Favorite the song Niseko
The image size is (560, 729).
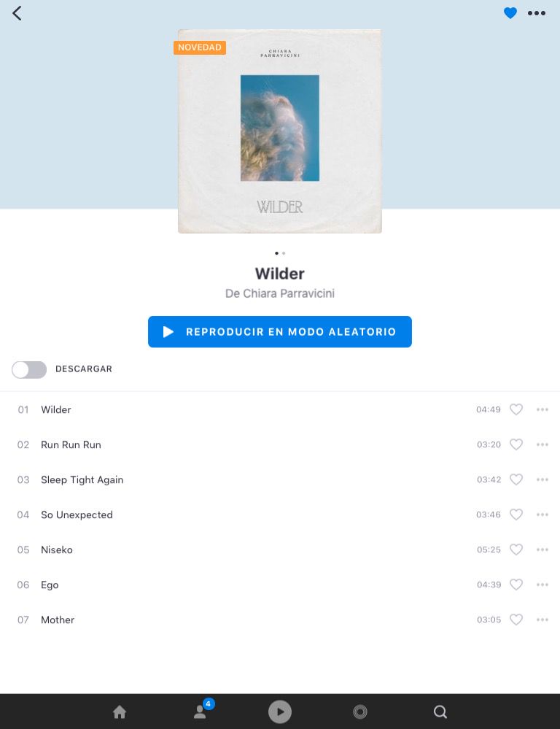coord(516,549)
